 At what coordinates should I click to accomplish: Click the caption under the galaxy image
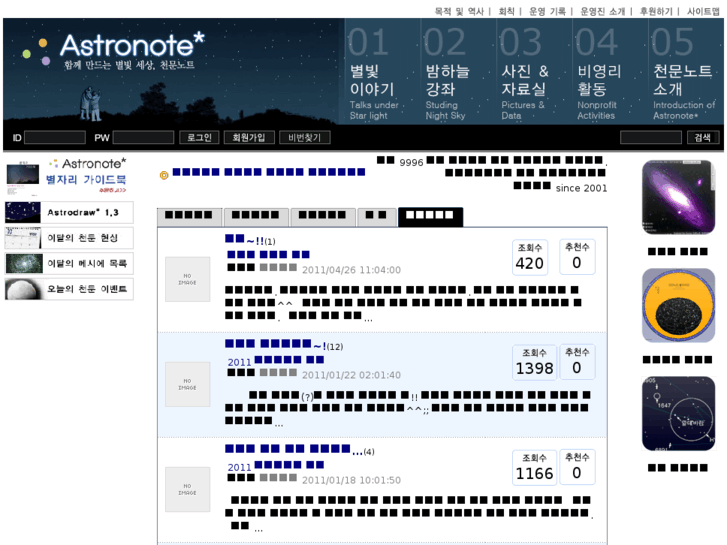tap(678, 251)
